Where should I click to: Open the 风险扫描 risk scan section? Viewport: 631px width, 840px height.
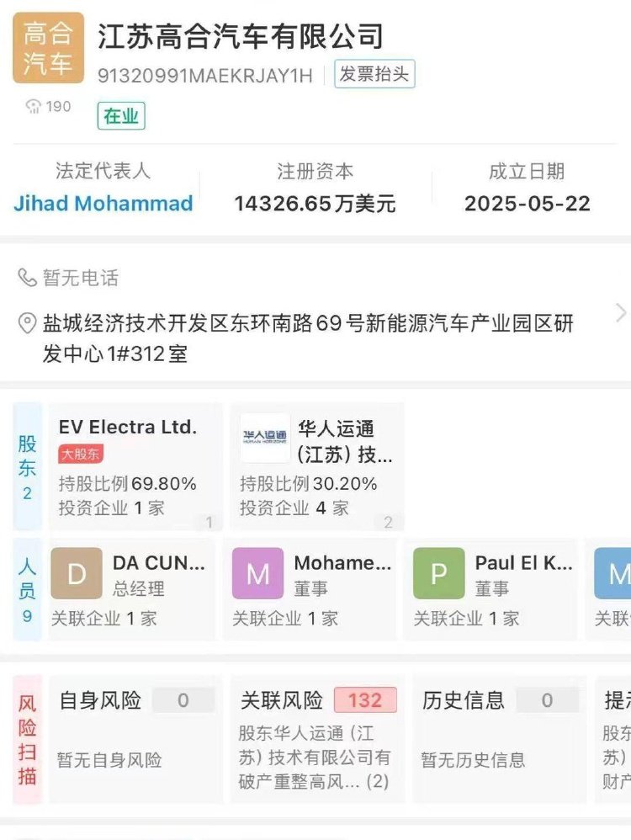click(x=27, y=739)
